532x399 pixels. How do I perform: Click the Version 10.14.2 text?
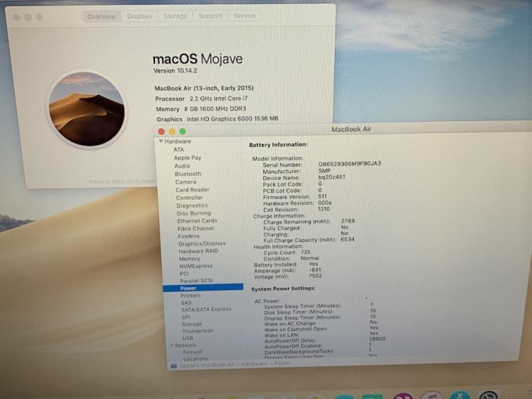(176, 70)
